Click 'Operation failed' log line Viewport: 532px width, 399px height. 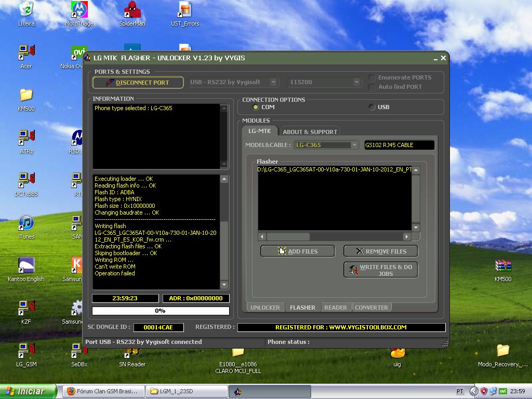pos(115,273)
